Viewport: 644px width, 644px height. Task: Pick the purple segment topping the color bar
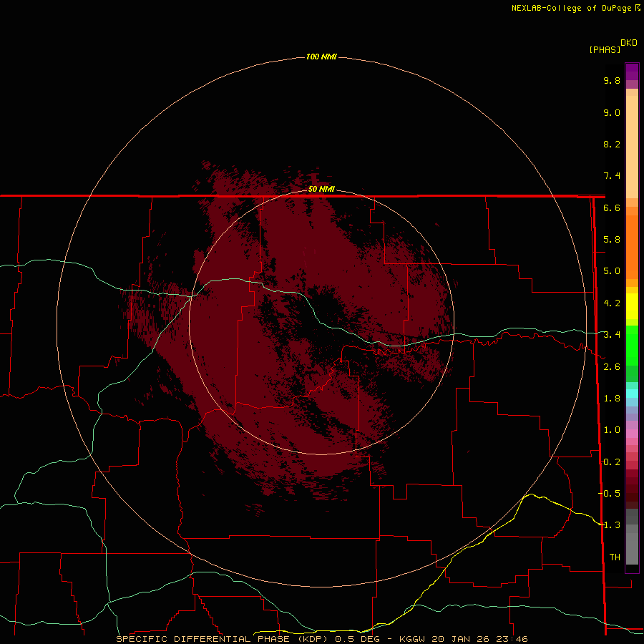point(632,72)
